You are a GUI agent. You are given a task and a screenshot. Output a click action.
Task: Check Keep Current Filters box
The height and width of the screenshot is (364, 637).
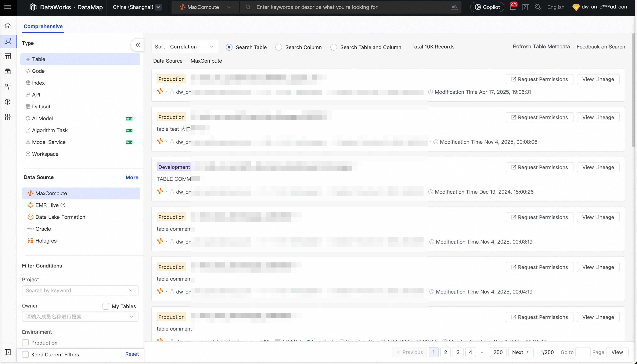[x=25, y=354]
